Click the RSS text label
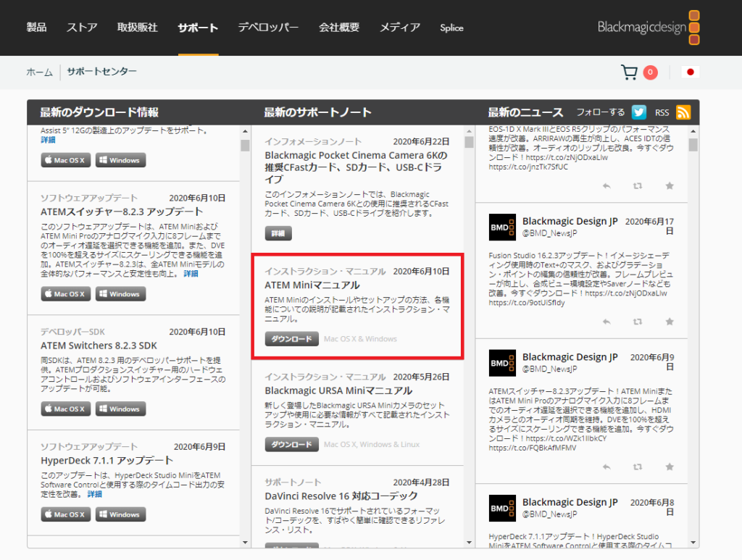 662,112
